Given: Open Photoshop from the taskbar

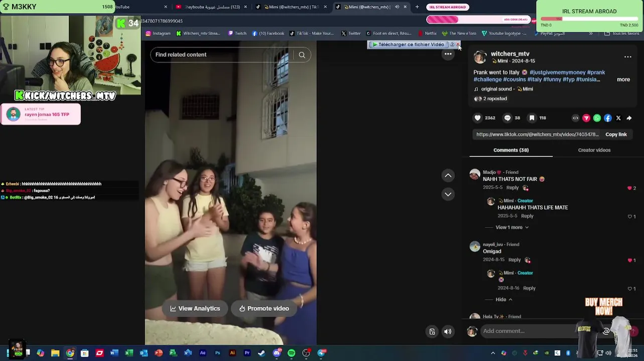Looking at the screenshot, I should [217, 353].
